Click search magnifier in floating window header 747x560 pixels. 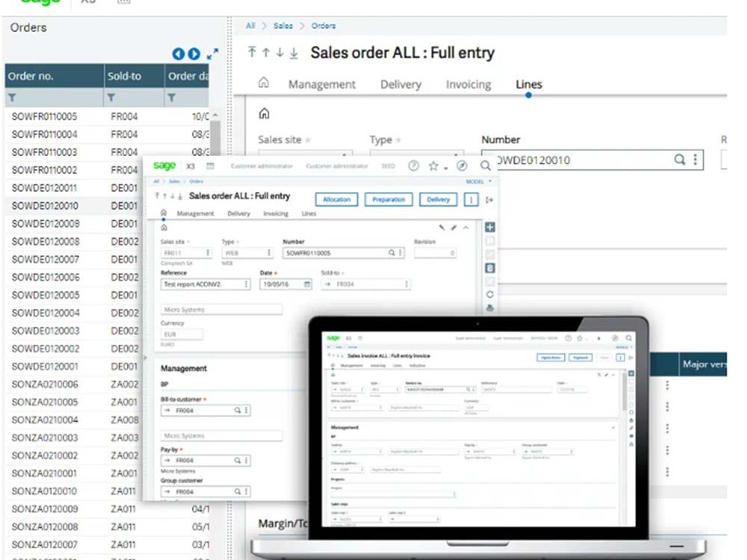tap(486, 166)
